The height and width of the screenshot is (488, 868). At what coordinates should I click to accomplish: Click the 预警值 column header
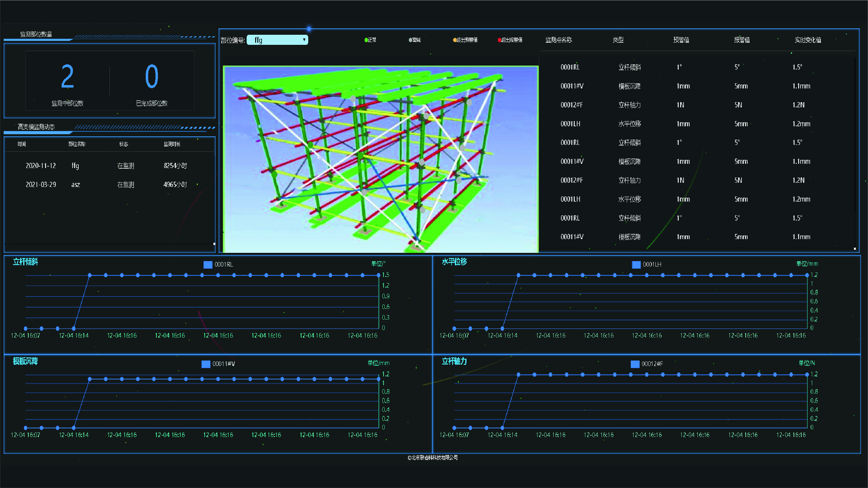point(681,40)
